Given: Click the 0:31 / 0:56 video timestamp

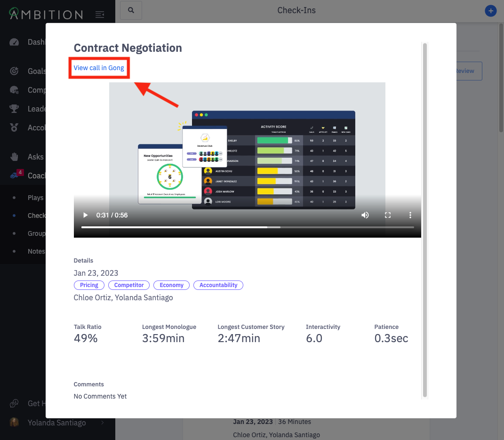Looking at the screenshot, I should 112,215.
